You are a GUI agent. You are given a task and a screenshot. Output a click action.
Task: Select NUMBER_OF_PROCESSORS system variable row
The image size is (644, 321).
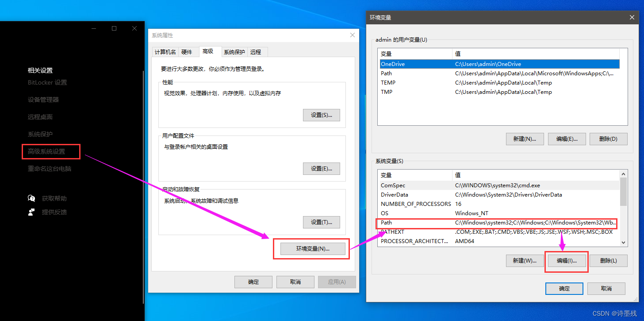pyautogui.click(x=499, y=204)
